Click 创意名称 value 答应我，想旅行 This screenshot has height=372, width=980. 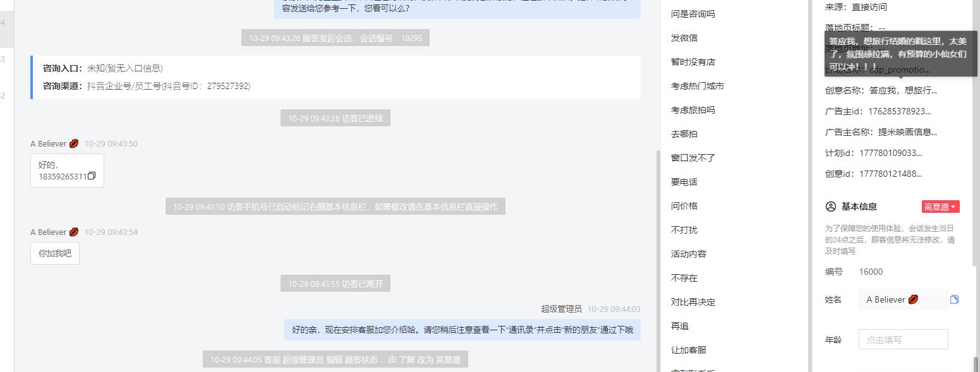click(x=903, y=90)
